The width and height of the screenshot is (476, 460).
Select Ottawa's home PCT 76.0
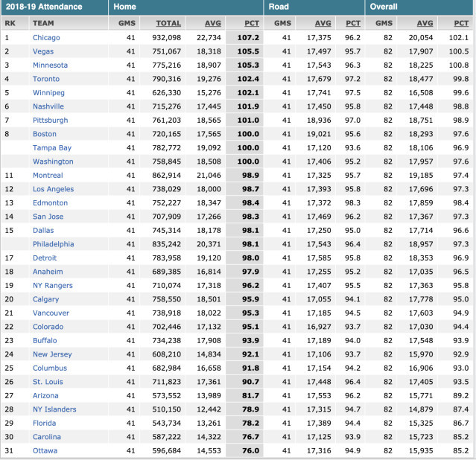pyautogui.click(x=250, y=450)
